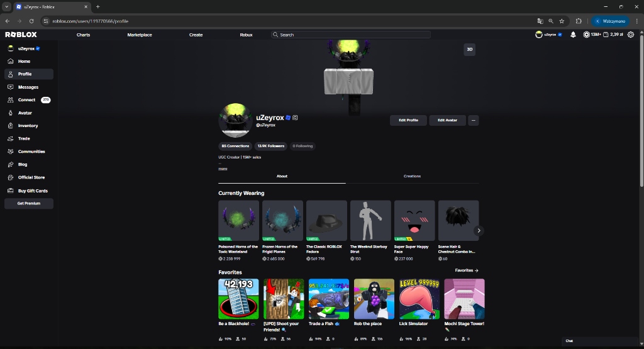Switch to the About tab
This screenshot has width=644, height=349.
point(282,177)
